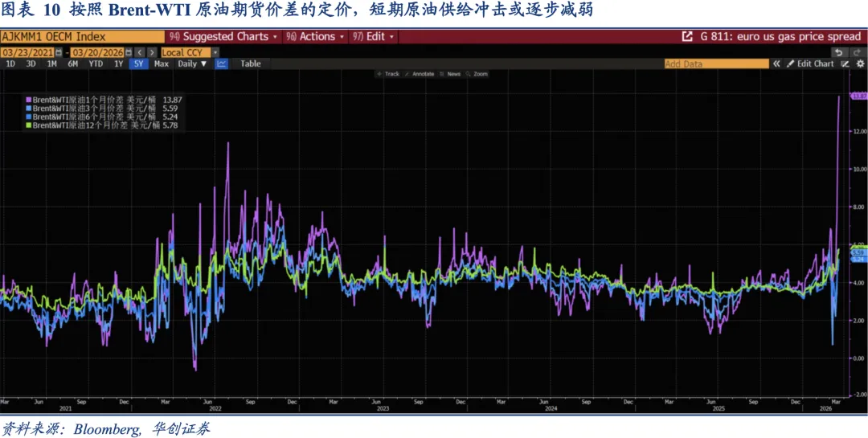Click swatch for 3个月价差 series
Viewport: 868px width, 438px height.
click(x=29, y=108)
